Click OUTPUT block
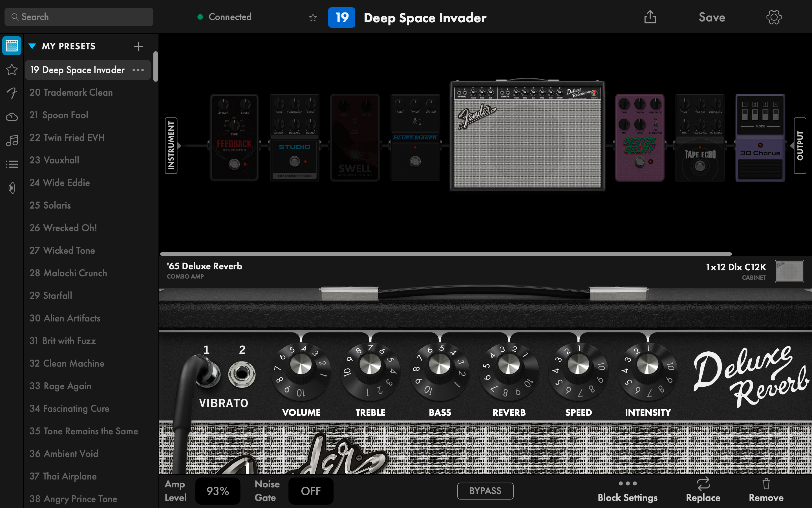 point(800,145)
